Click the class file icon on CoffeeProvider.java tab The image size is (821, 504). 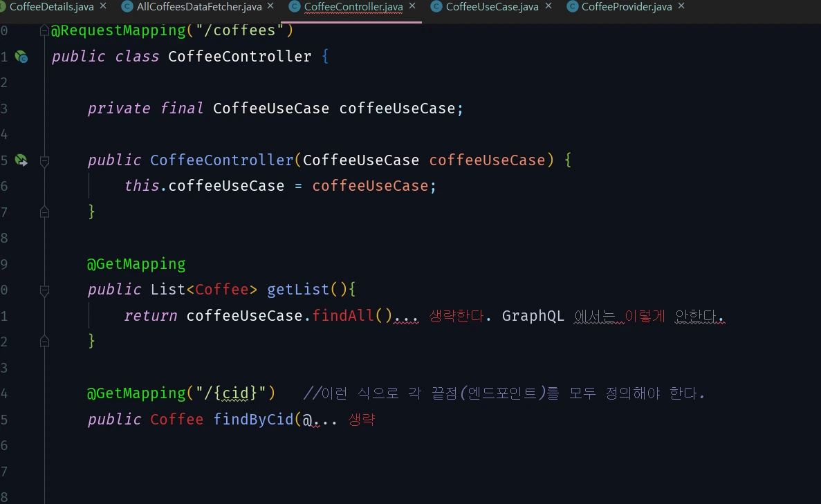[572, 6]
